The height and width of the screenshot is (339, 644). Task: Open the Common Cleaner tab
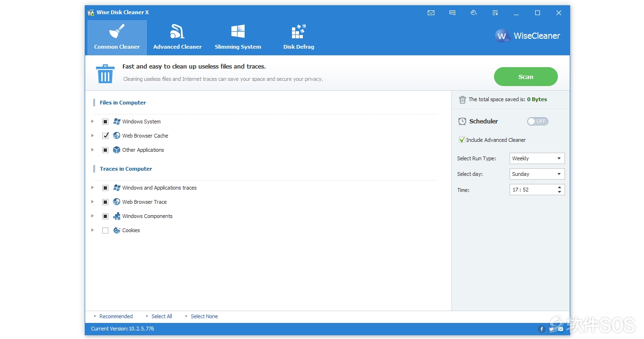click(x=117, y=38)
